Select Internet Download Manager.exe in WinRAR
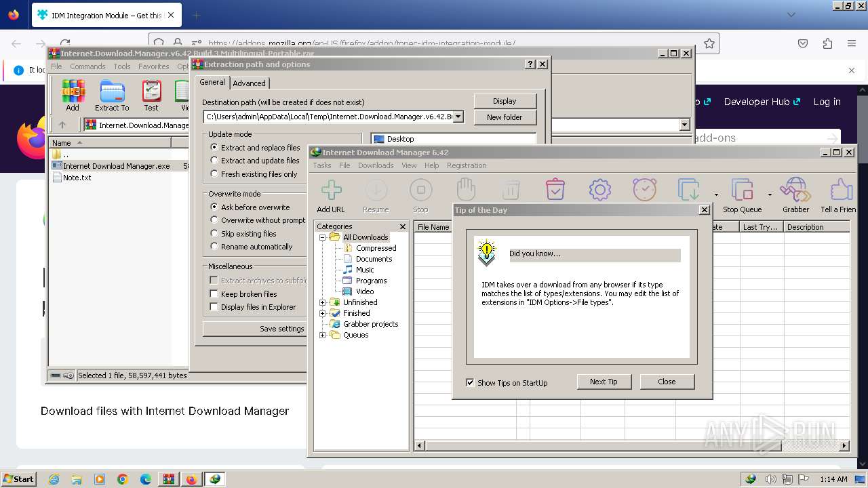This screenshot has height=488, width=868. pyautogui.click(x=116, y=166)
